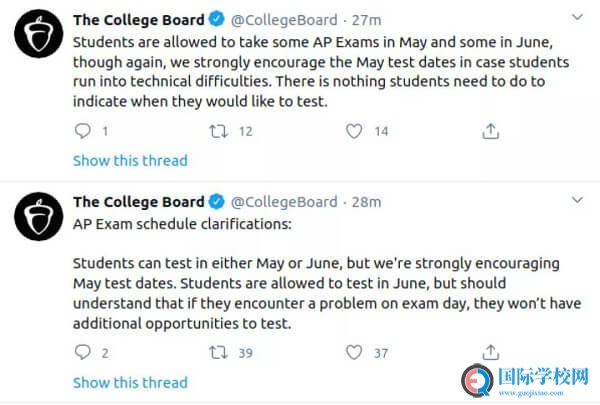Share the schedule clarifications tweet

tap(490, 352)
